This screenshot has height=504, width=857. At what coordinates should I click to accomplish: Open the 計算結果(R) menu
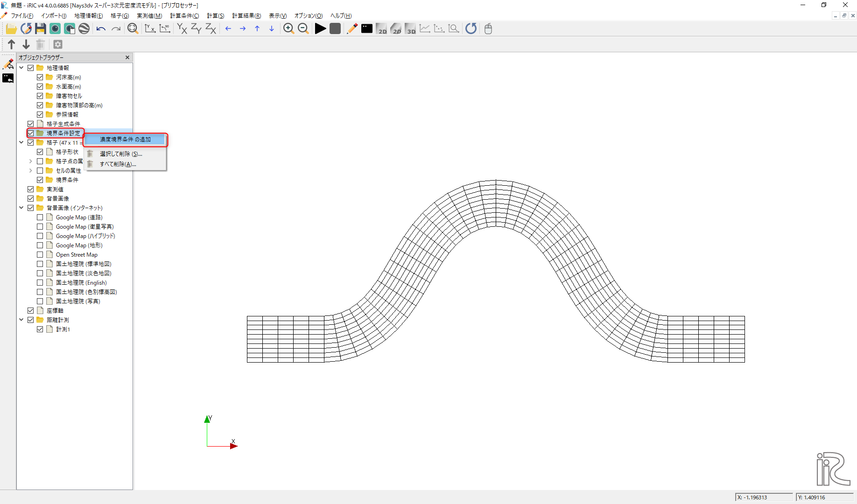246,16
